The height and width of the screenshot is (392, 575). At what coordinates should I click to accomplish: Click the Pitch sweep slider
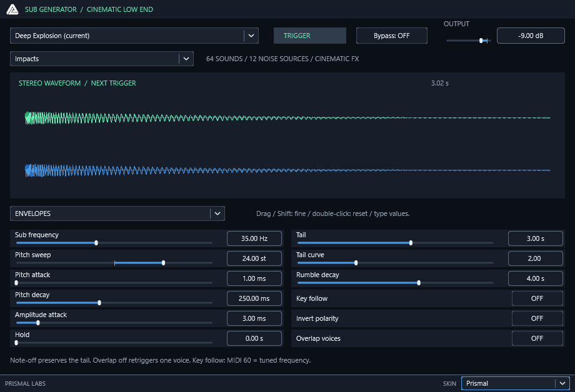(114, 263)
